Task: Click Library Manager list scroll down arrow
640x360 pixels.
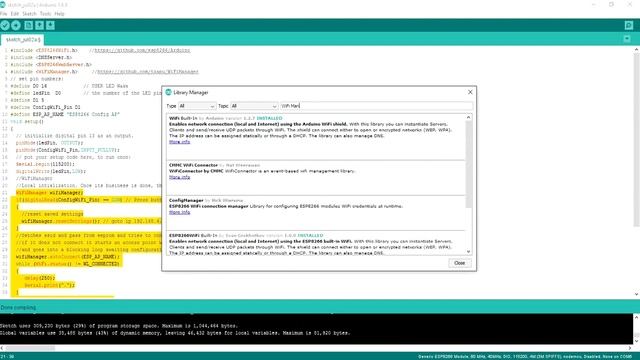Action: 469,251
